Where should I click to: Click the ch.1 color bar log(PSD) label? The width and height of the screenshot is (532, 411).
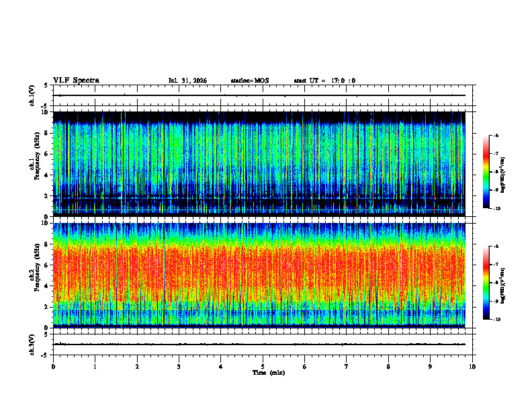[x=502, y=175]
